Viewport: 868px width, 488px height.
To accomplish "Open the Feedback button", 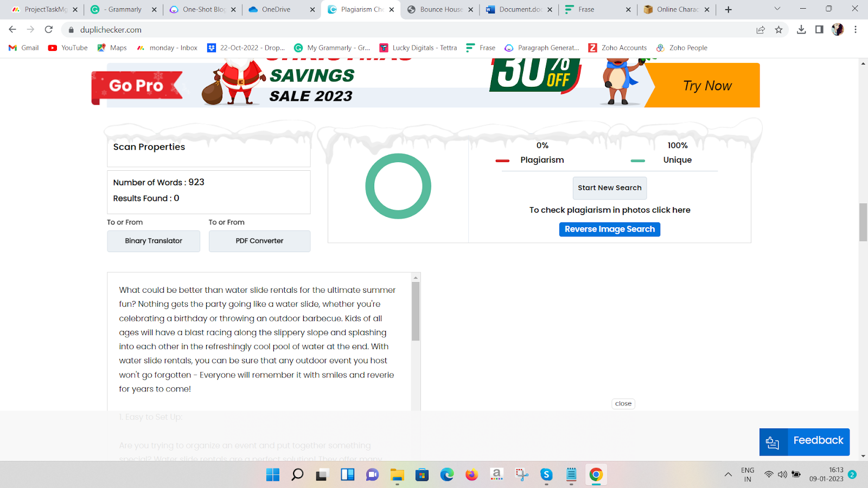I will coord(805,442).
